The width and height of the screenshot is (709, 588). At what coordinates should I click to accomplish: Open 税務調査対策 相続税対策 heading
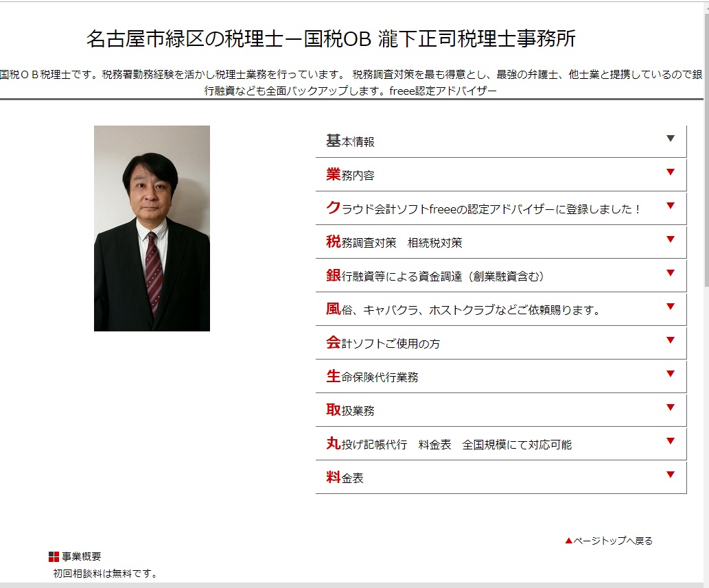pos(394,242)
